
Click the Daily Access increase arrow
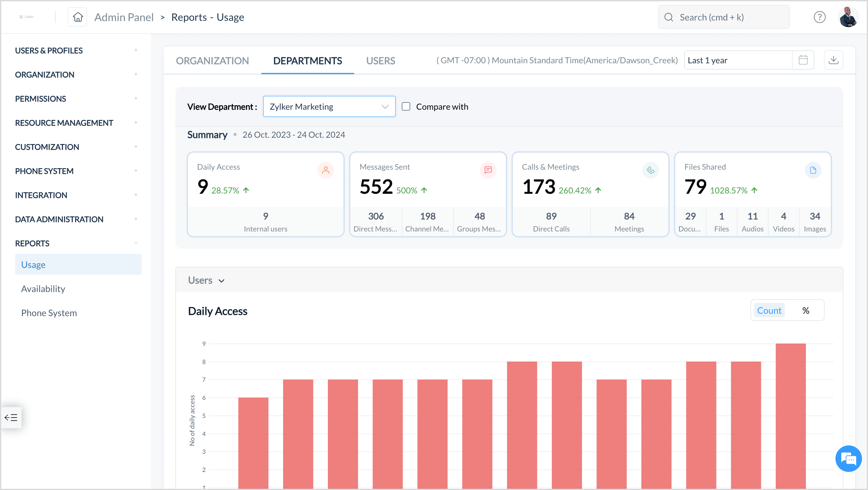(x=246, y=190)
